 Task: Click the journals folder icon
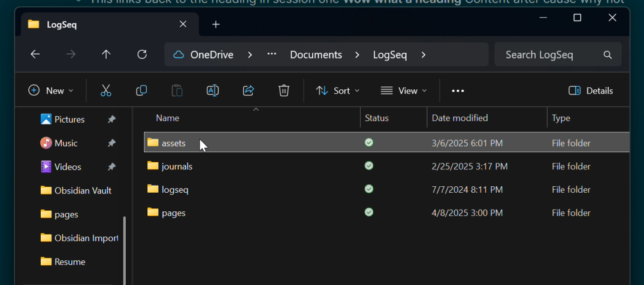pyautogui.click(x=153, y=166)
